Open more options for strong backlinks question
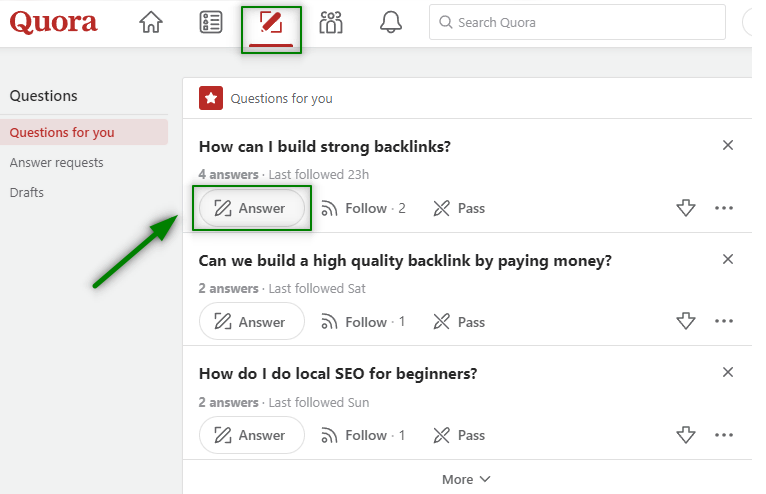Viewport: 766px width, 494px height. point(724,208)
